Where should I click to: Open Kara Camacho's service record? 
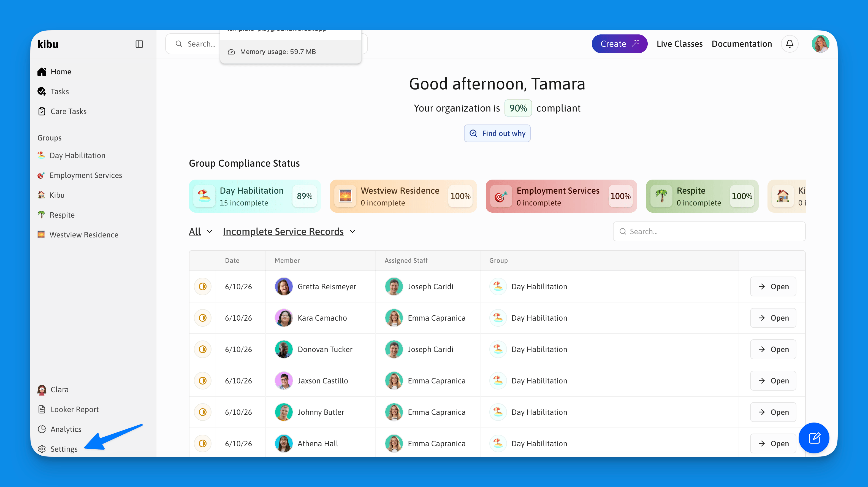click(x=773, y=318)
